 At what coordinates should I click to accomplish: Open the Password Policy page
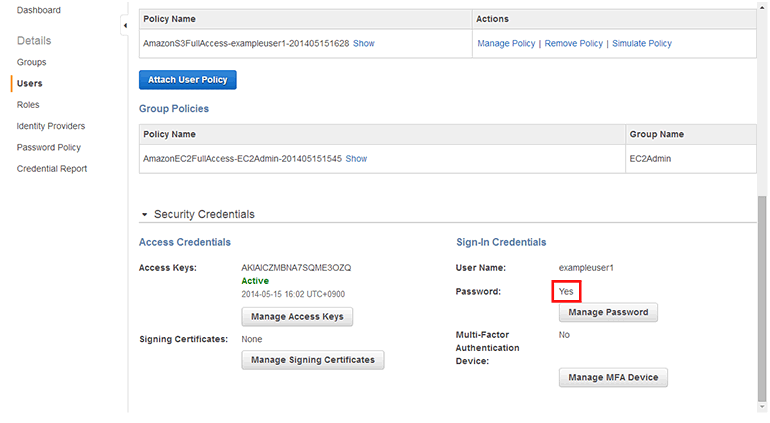point(48,147)
